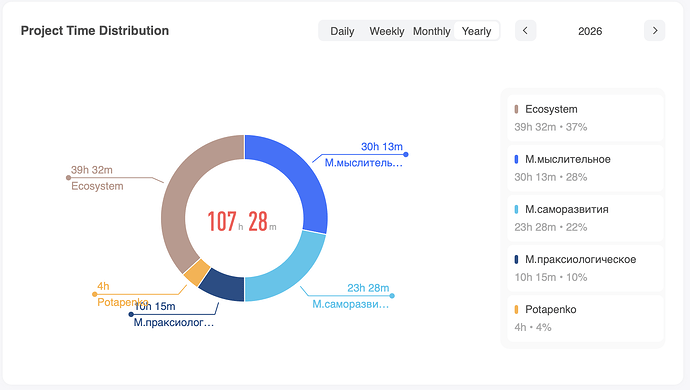Click the 4h • 4% legend value

532,327
